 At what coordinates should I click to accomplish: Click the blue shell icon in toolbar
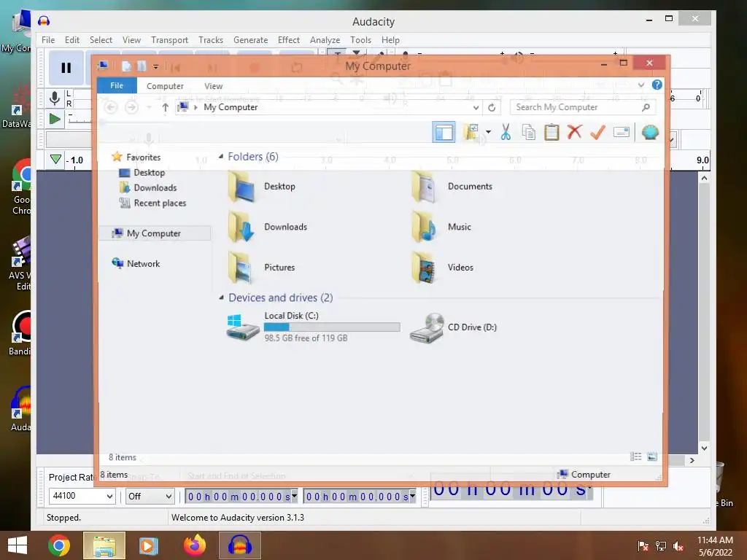650,132
